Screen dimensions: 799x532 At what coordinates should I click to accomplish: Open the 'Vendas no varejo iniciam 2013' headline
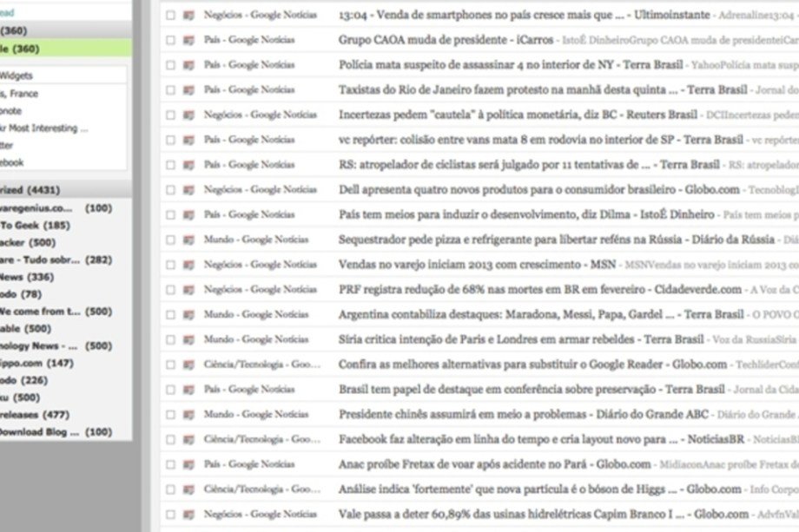point(477,264)
